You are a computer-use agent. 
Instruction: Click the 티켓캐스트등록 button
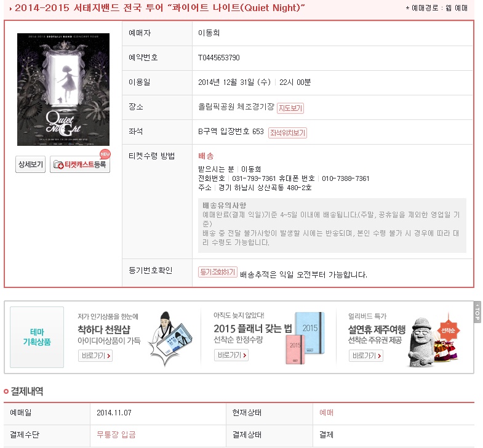(80, 164)
